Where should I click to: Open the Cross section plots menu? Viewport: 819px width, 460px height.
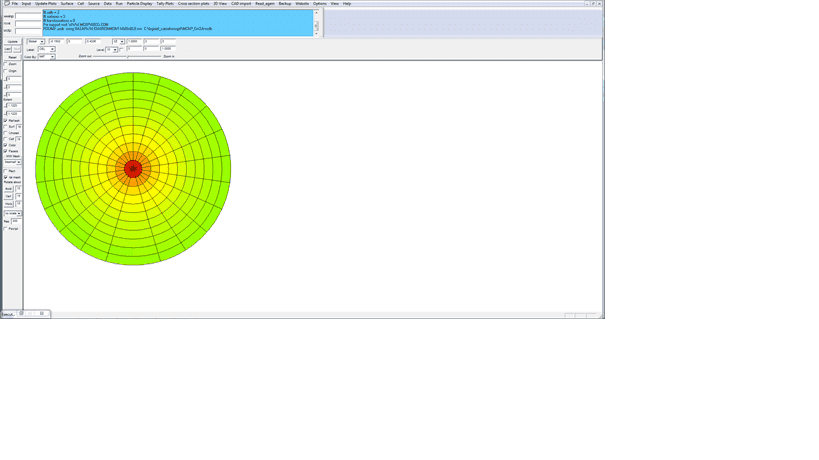[194, 3]
